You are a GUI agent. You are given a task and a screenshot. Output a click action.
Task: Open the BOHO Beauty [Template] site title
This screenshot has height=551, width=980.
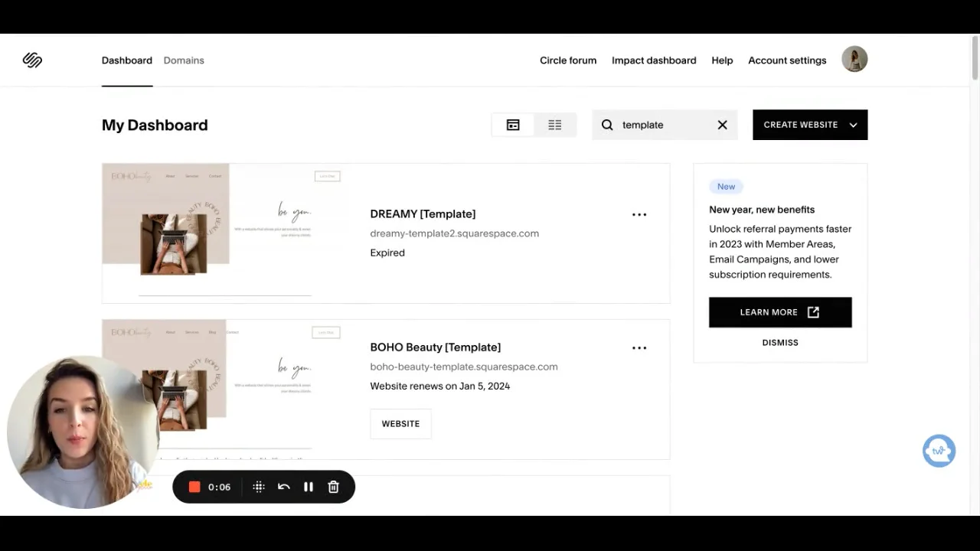436,347
